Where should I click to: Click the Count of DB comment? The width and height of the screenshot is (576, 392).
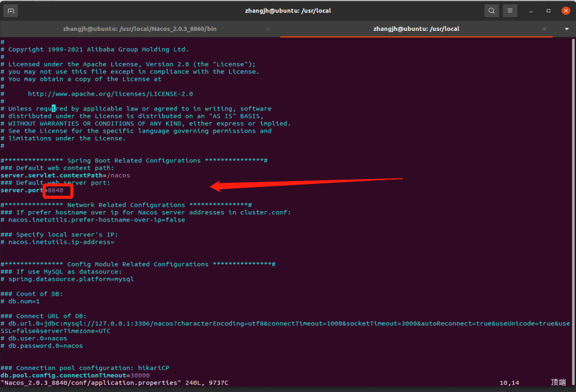(31, 294)
